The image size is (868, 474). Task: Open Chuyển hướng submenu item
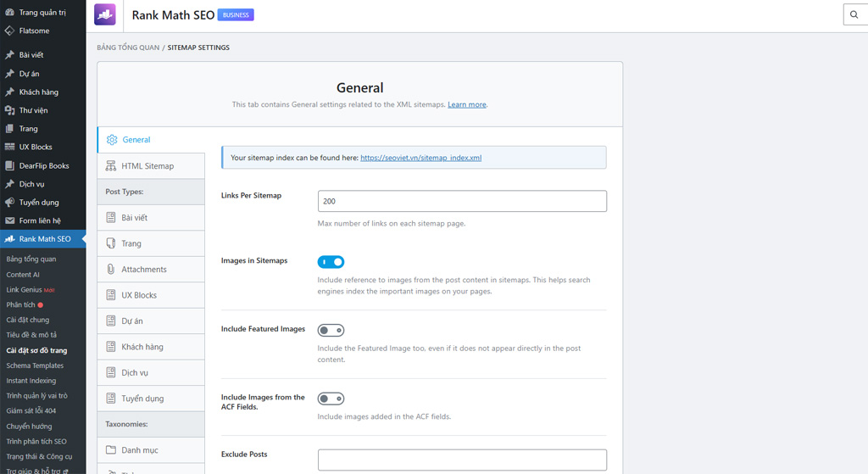[x=29, y=426]
